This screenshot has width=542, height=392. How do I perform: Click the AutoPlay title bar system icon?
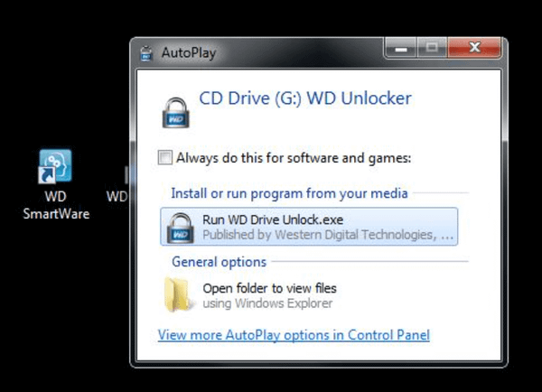point(147,53)
